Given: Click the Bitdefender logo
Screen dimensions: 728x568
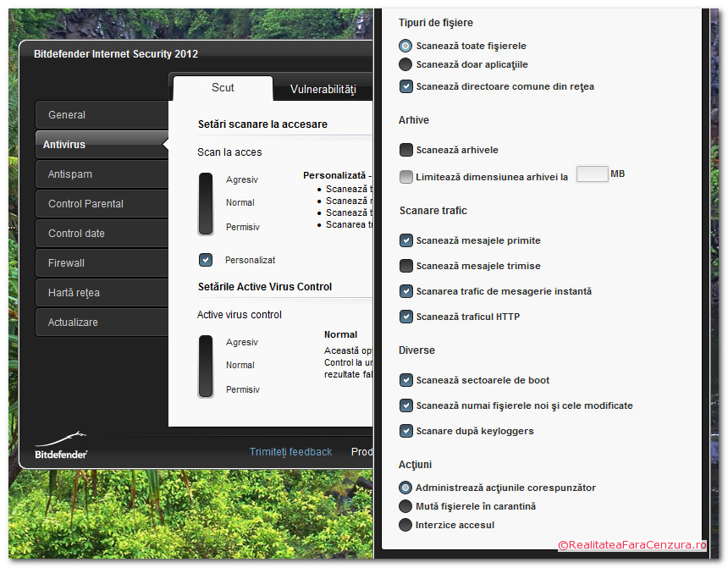Looking at the screenshot, I should point(61,445).
